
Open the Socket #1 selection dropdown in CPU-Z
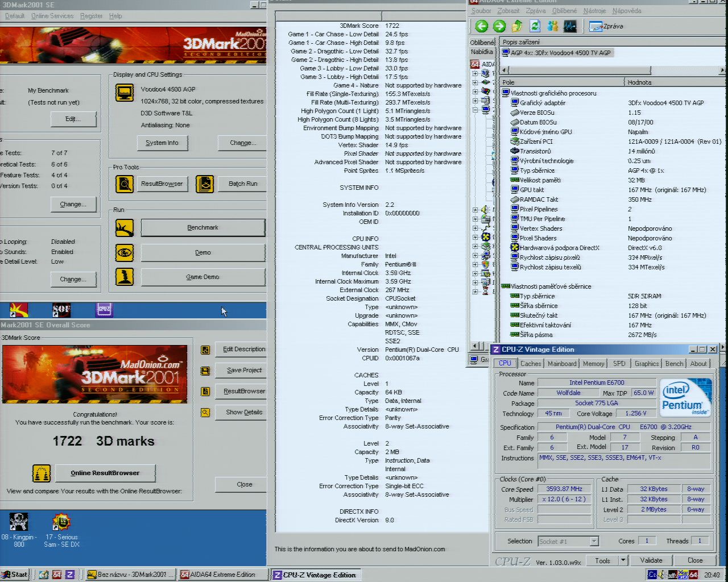tap(594, 541)
